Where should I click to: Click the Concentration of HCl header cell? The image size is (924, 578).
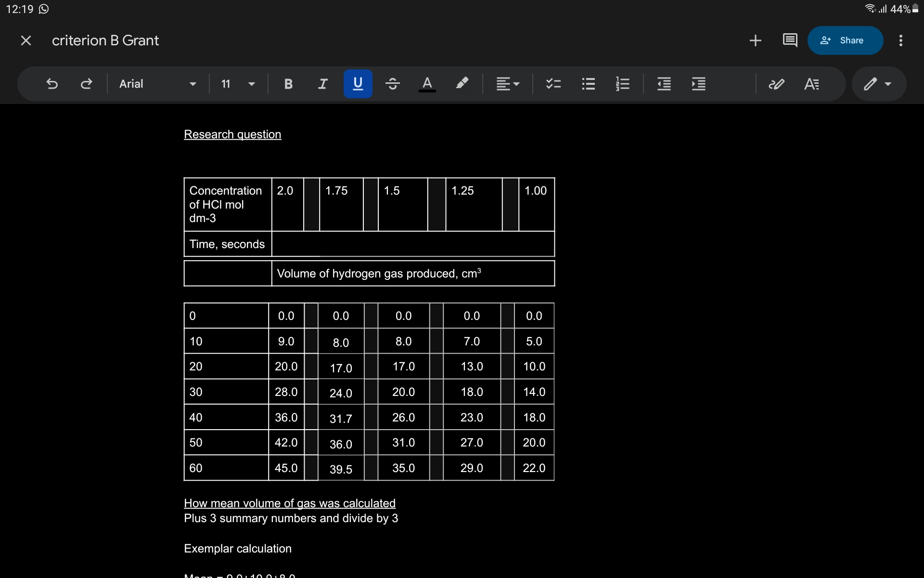pyautogui.click(x=228, y=204)
